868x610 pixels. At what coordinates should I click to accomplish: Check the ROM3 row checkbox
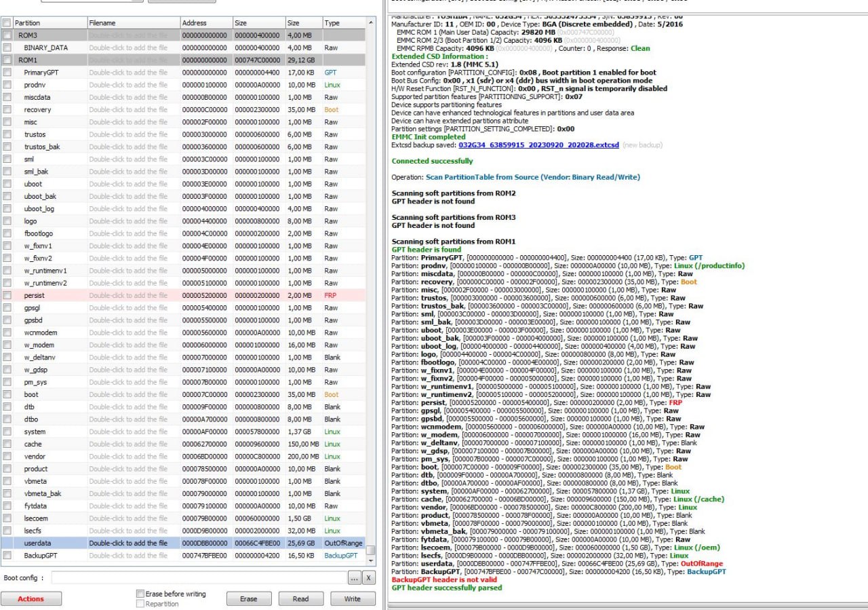point(7,35)
